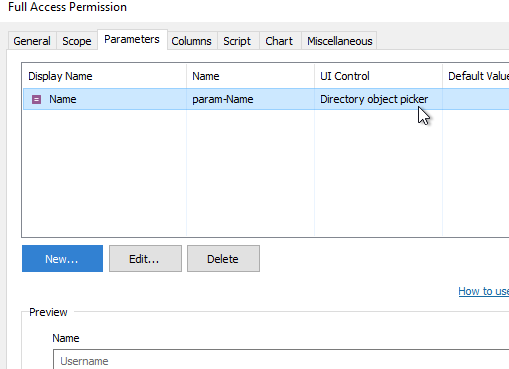Click the 'Directory object picker' cell
The image size is (509, 369).
click(x=378, y=99)
